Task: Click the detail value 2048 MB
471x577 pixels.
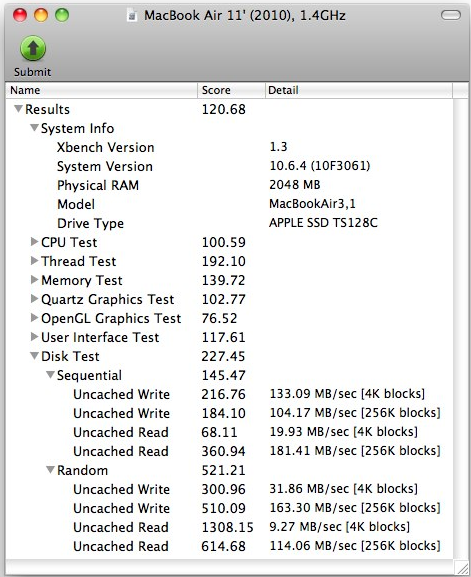Action: (x=295, y=185)
